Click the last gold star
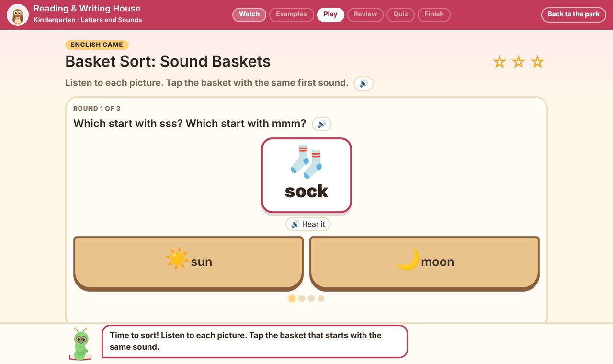Screen dimensions: 613x364 (x=537, y=62)
